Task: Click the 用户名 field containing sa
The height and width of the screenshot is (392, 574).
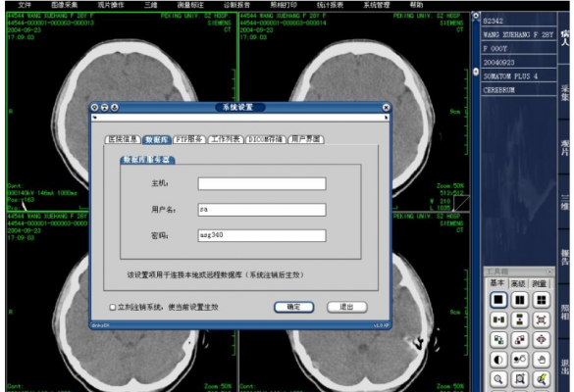Action: 262,210
